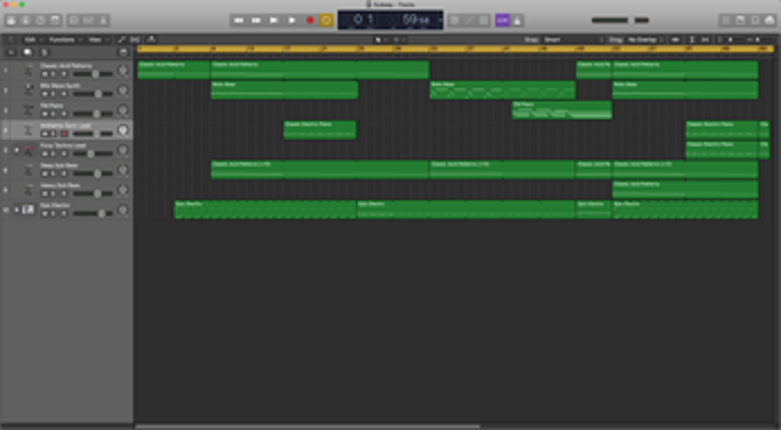781x430 pixels.
Task: Start playback with the Play button
Action: click(291, 20)
